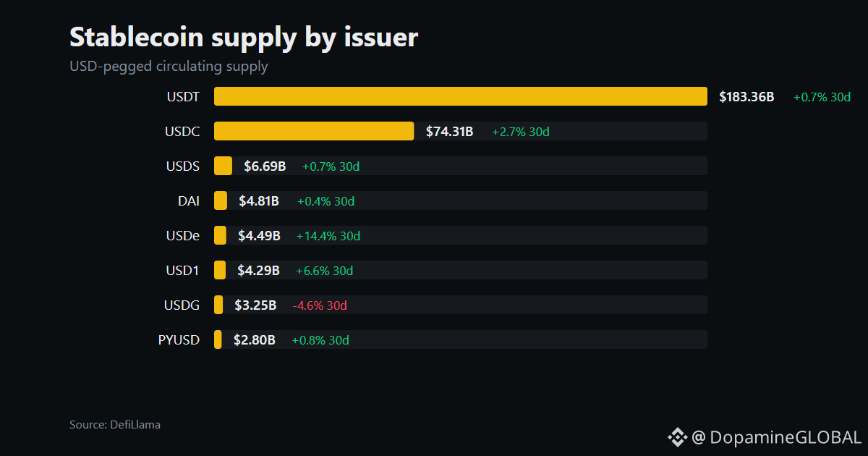Select the USD1 $4.29B value

[x=258, y=270]
